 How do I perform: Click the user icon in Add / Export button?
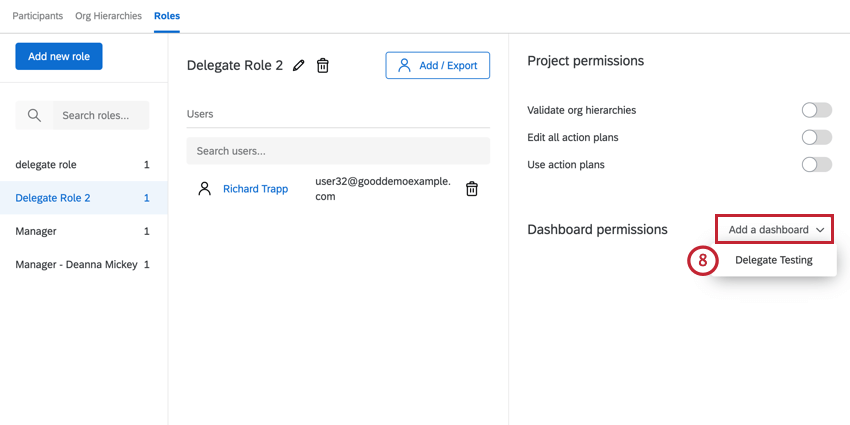[404, 66]
